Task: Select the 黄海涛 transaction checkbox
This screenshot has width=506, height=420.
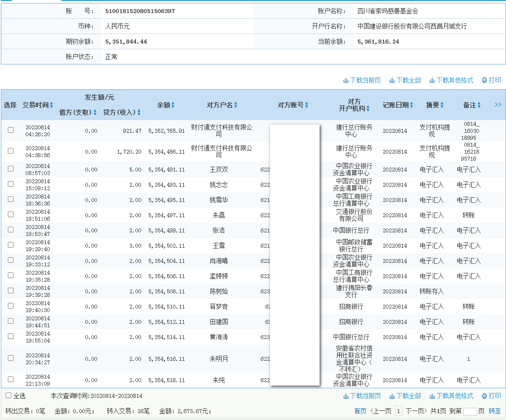Action: [x=10, y=336]
